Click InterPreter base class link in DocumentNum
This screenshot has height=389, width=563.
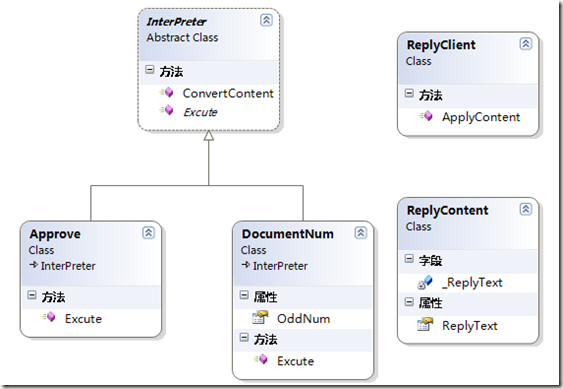280,266
